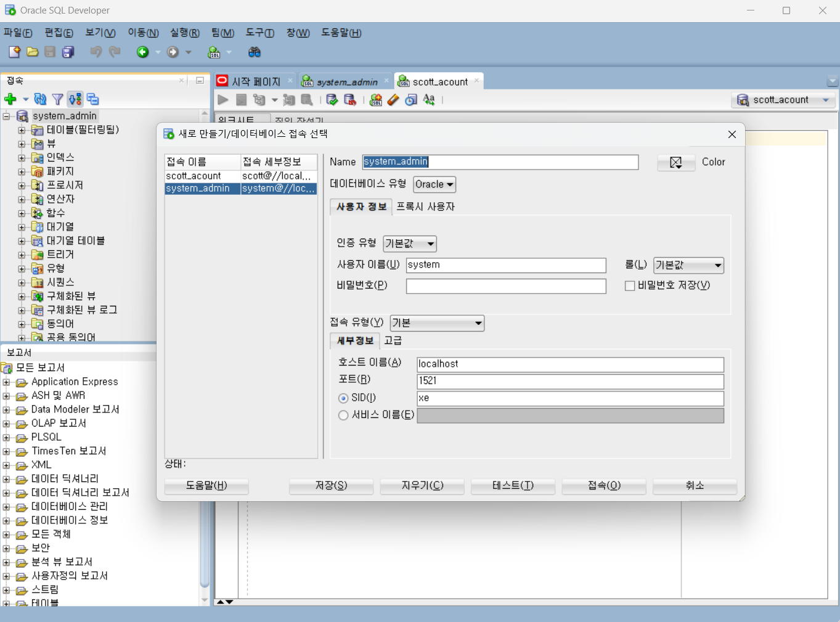This screenshot has width=840, height=622.
Task: Click the 저장 button
Action: click(332, 486)
